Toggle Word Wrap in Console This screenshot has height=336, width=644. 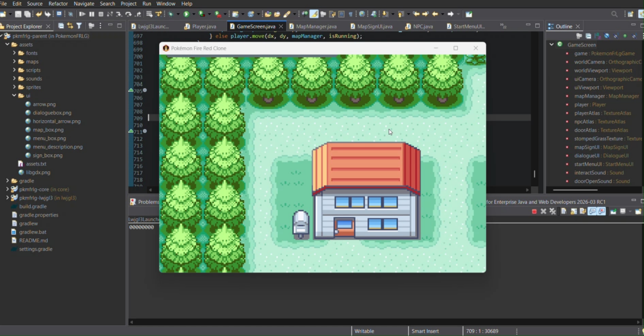(583, 211)
